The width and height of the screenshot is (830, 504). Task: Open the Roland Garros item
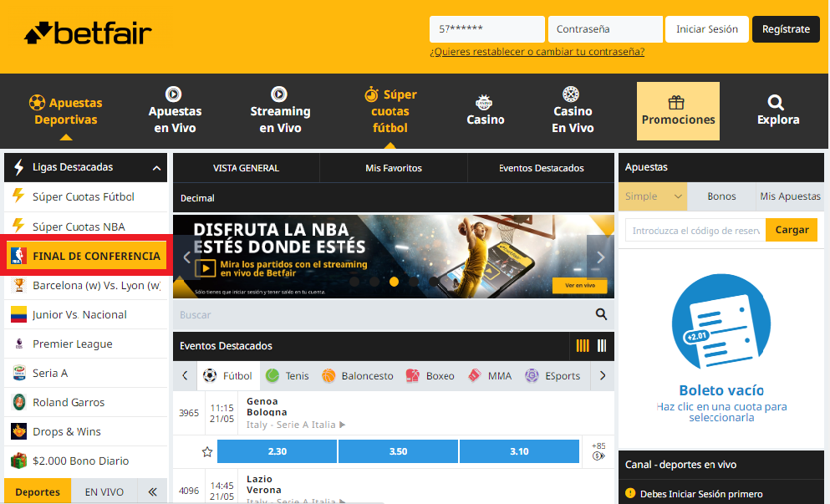coord(86,402)
